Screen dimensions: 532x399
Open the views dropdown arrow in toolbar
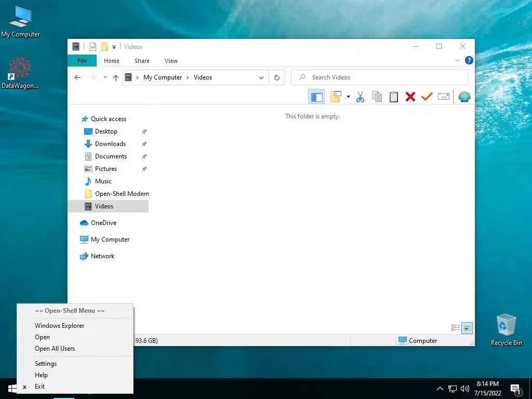point(348,97)
